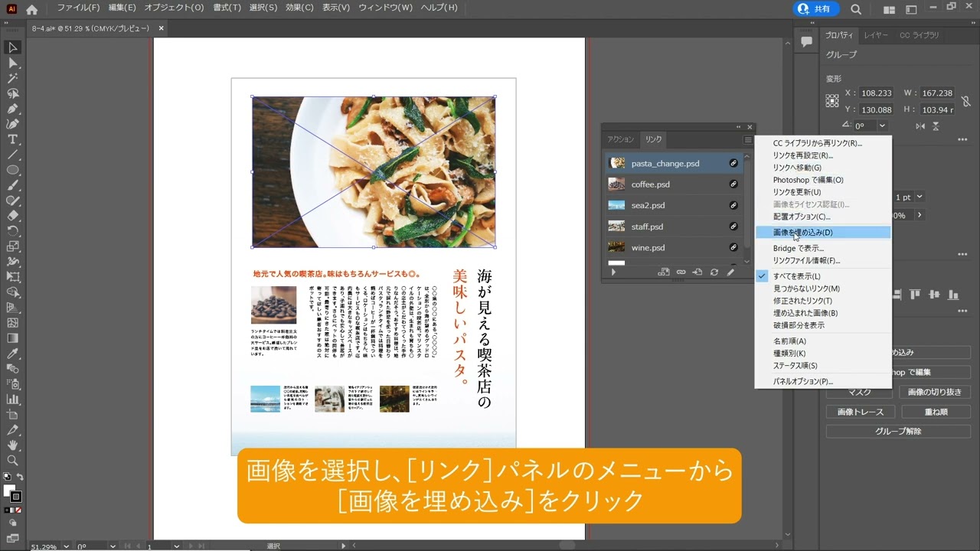This screenshot has width=980, height=551.
Task: Choose 画像を埋め込み from the menu
Action: 802,232
